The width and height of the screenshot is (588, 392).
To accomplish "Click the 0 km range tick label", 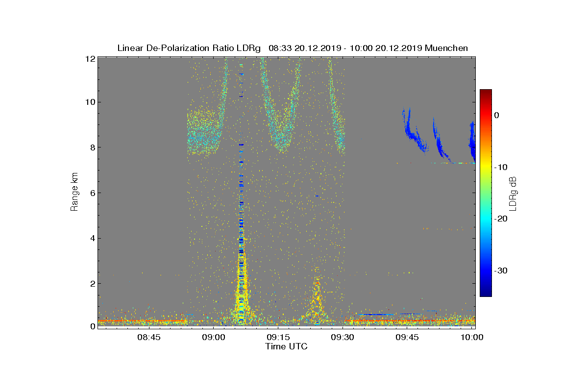I will pyautogui.click(x=93, y=326).
